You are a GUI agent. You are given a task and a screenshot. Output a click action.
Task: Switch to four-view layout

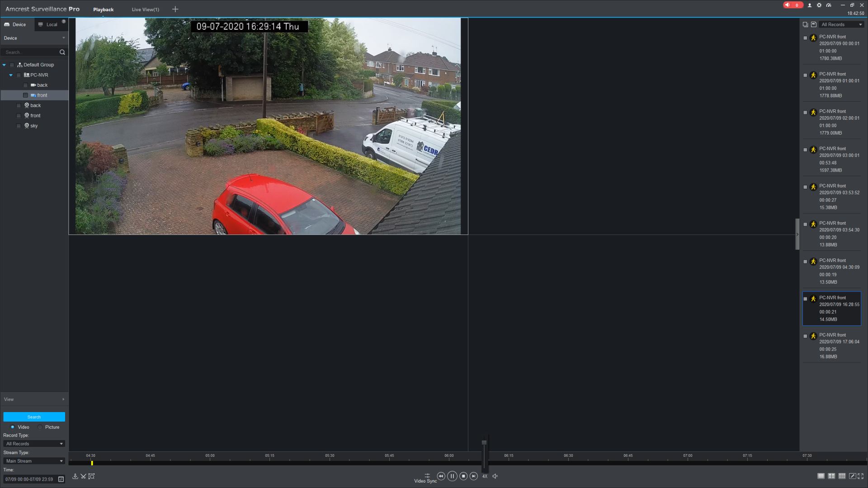pyautogui.click(x=831, y=476)
